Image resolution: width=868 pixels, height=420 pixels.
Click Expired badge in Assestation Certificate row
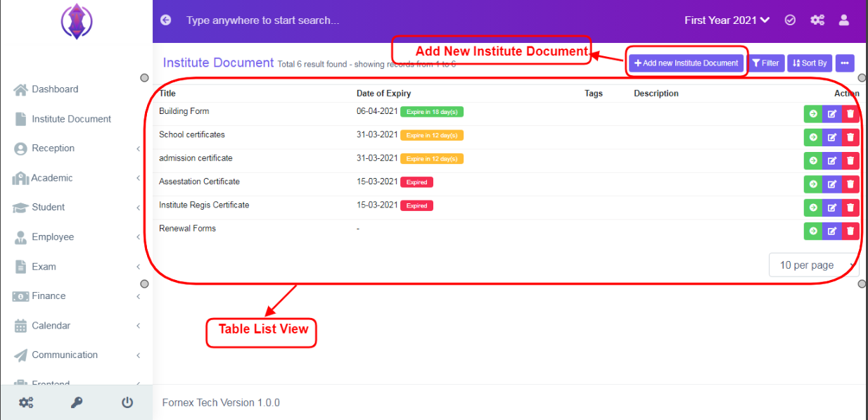(416, 182)
